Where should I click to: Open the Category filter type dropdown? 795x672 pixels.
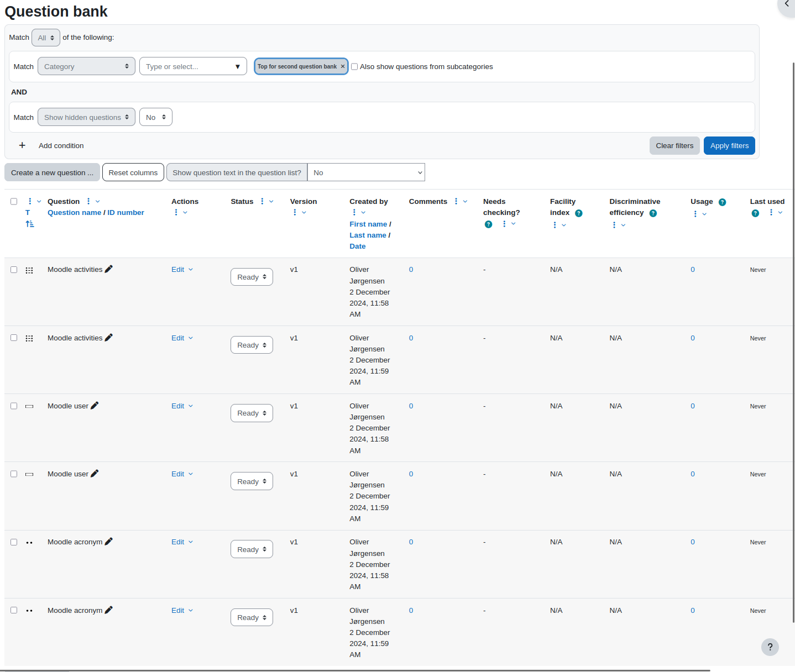coord(86,66)
